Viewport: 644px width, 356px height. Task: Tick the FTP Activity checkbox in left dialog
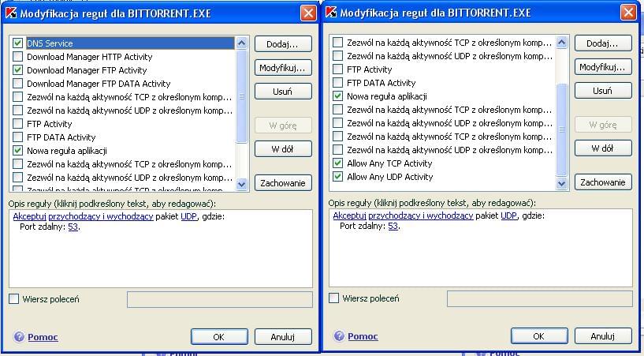pyautogui.click(x=17, y=123)
